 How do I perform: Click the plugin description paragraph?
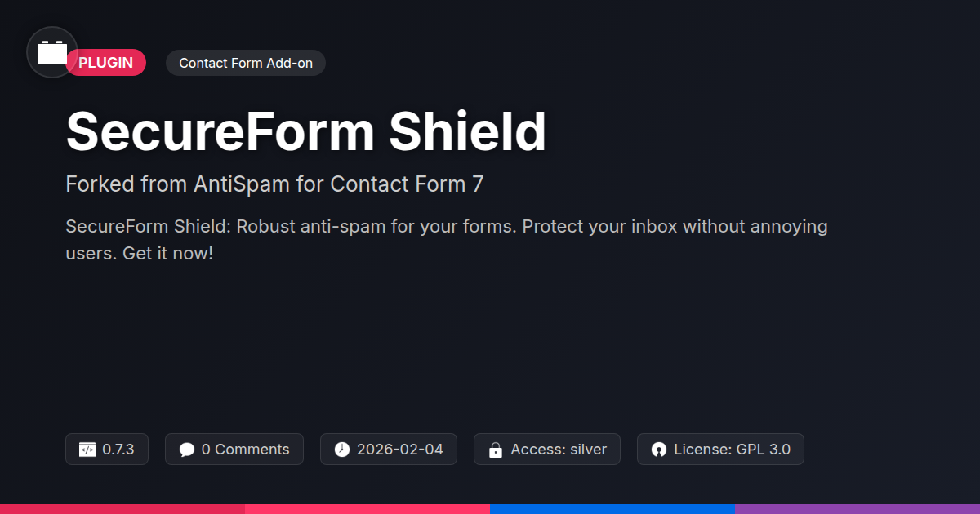point(446,239)
